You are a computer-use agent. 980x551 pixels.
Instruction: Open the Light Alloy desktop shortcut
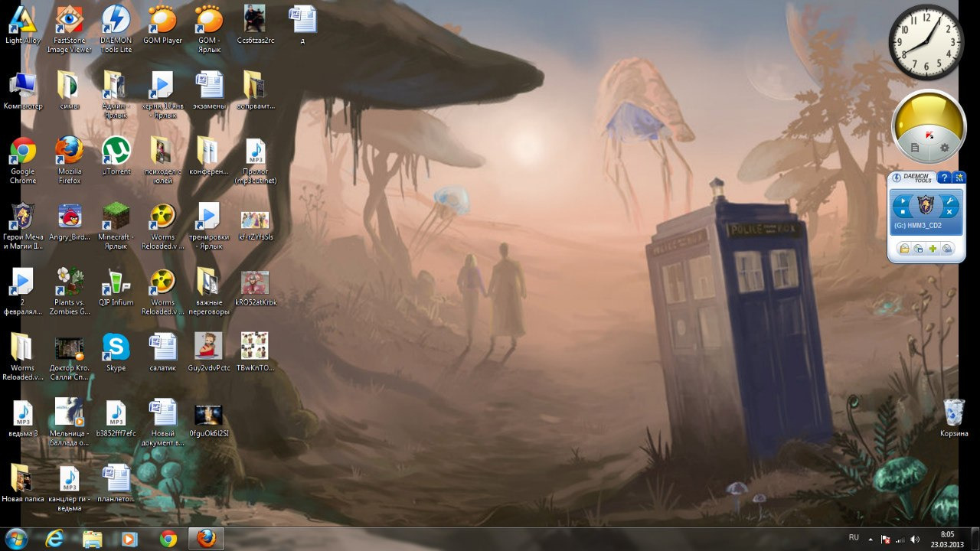(23, 24)
